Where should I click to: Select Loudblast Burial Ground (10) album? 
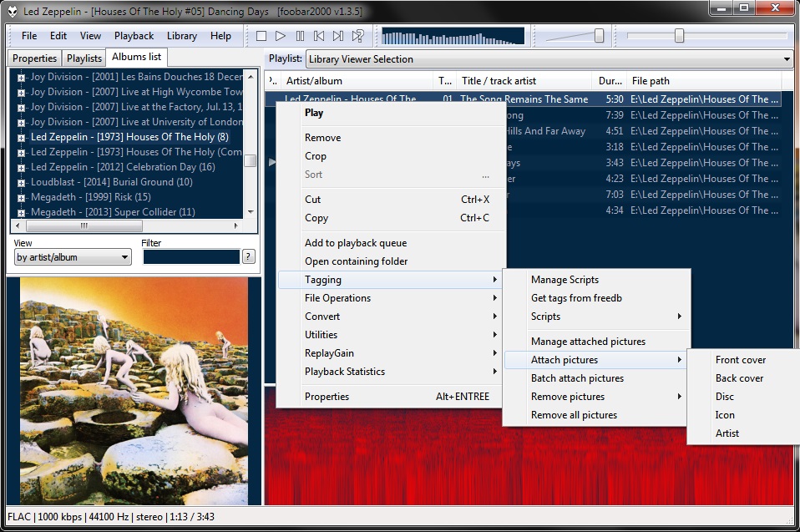tap(111, 182)
